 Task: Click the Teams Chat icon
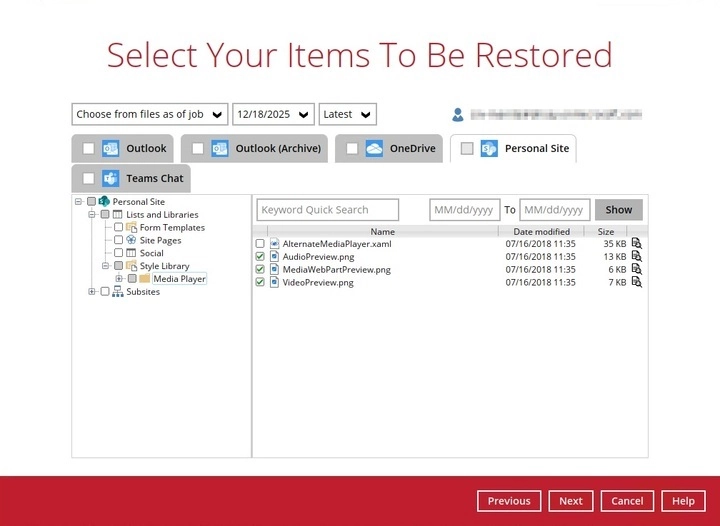(x=110, y=179)
